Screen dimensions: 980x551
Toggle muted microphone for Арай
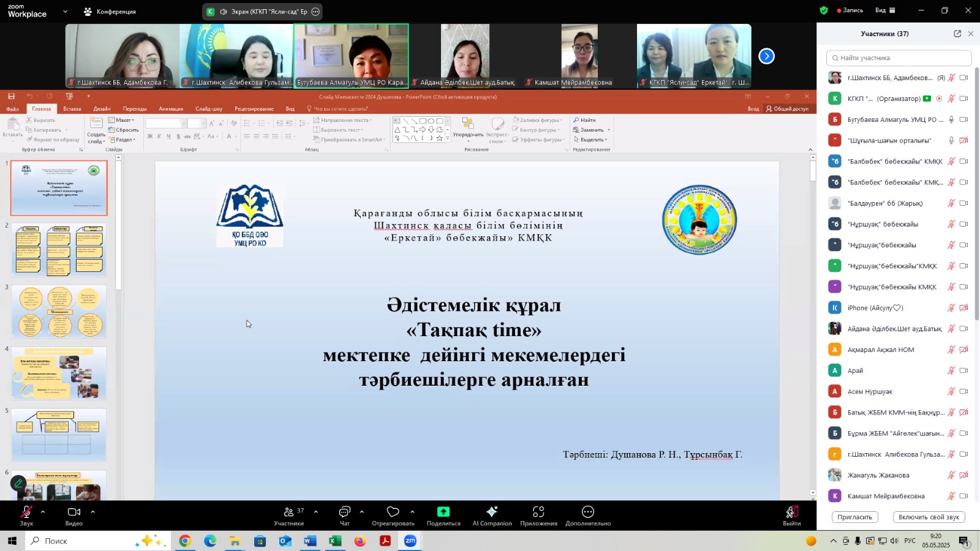pos(951,370)
